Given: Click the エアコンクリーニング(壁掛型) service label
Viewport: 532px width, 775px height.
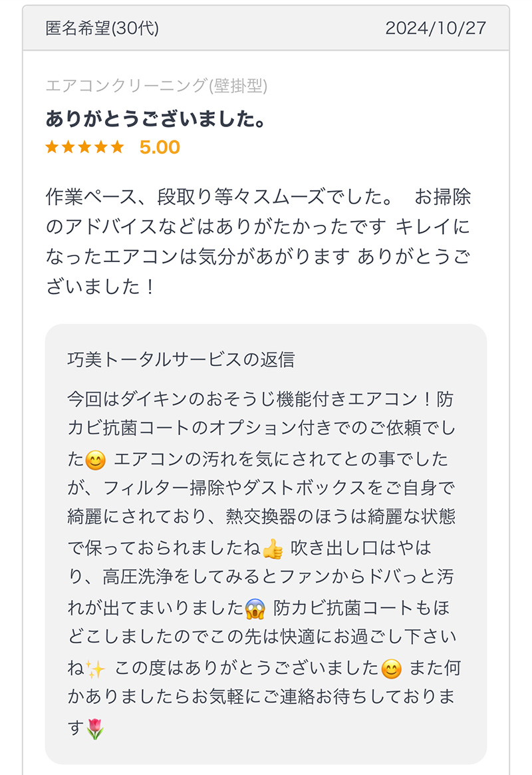Looking at the screenshot, I should pos(156,86).
